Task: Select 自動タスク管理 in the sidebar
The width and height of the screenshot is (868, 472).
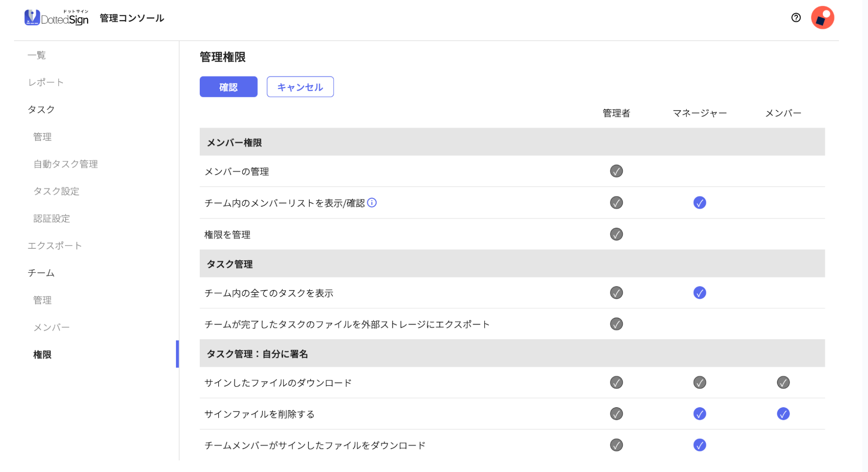Action: [x=66, y=164]
